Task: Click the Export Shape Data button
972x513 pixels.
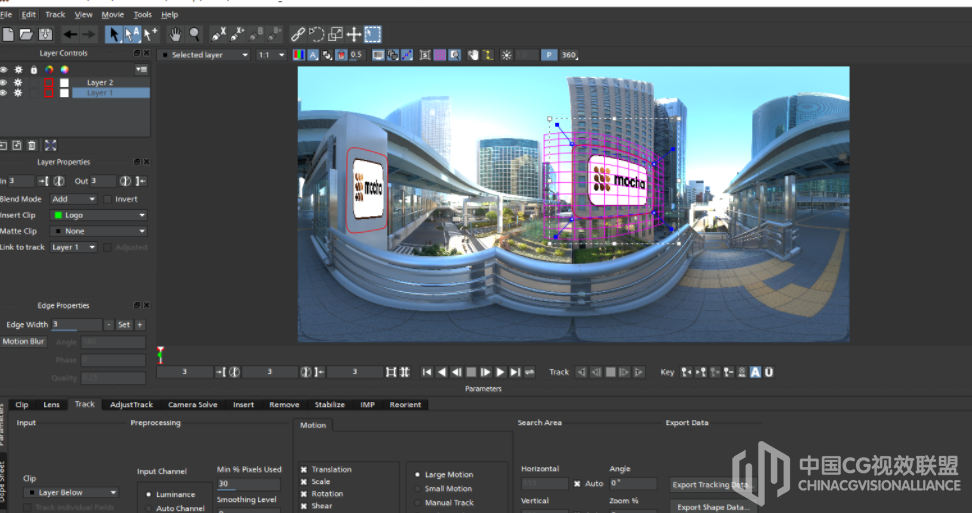Action: pos(713,507)
